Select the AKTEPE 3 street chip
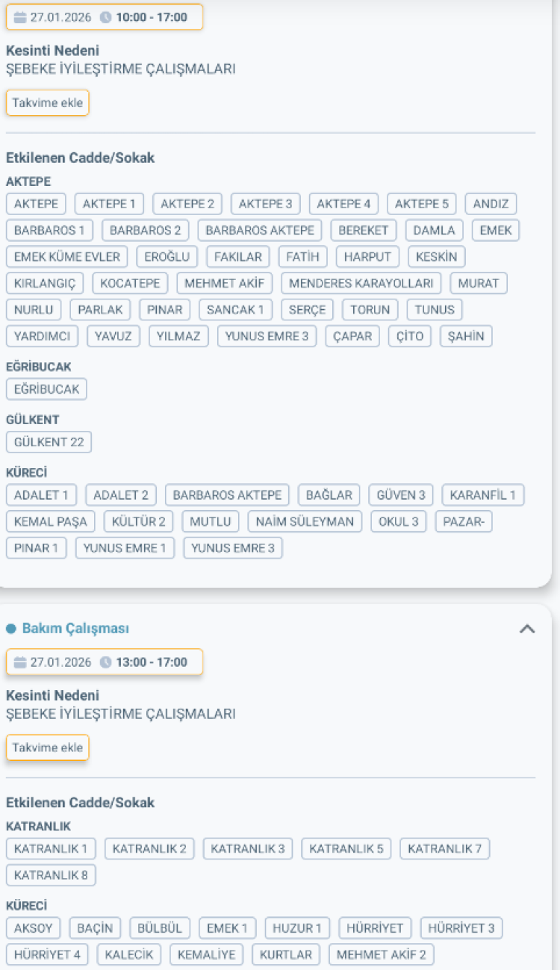This screenshot has height=970, width=560. click(x=266, y=204)
